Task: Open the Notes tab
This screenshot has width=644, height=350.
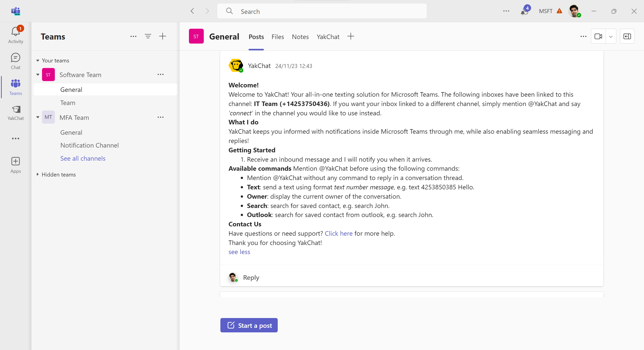Action: tap(300, 37)
